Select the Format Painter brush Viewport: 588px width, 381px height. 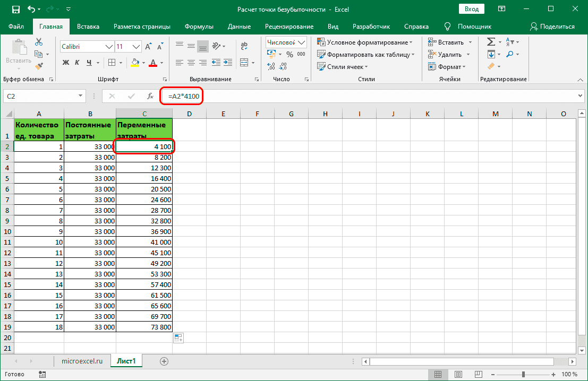(39, 66)
